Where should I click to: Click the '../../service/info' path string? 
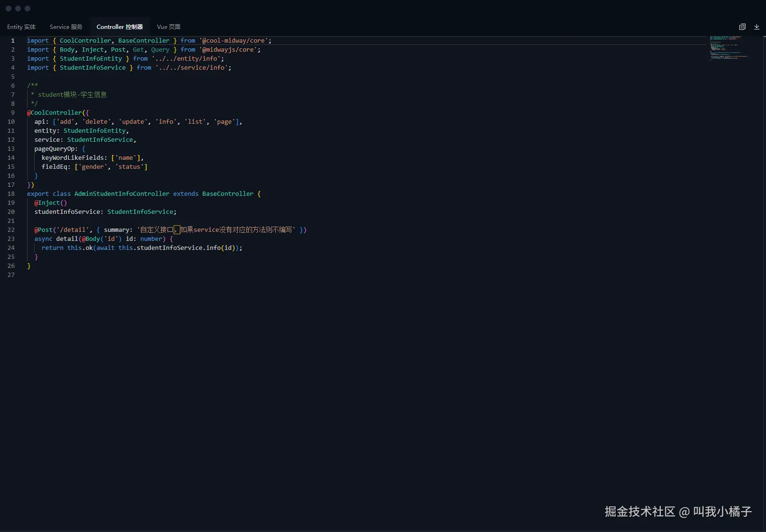(192, 68)
